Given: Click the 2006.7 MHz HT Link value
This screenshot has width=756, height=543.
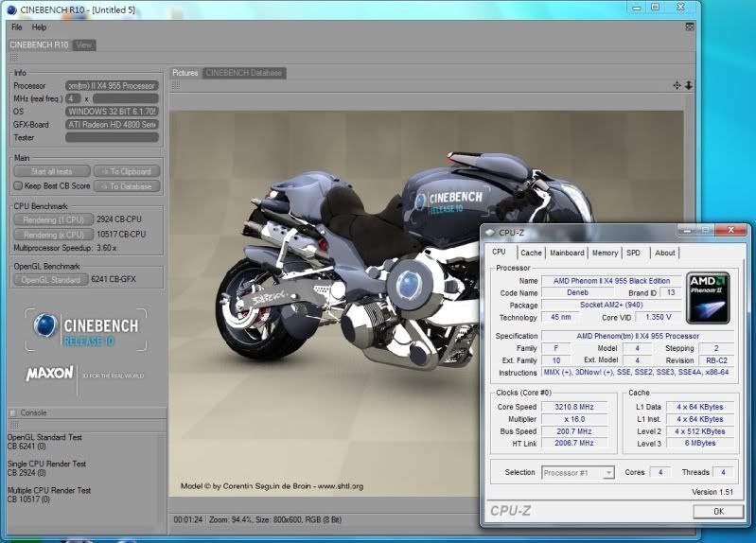Looking at the screenshot, I should click(x=573, y=443).
